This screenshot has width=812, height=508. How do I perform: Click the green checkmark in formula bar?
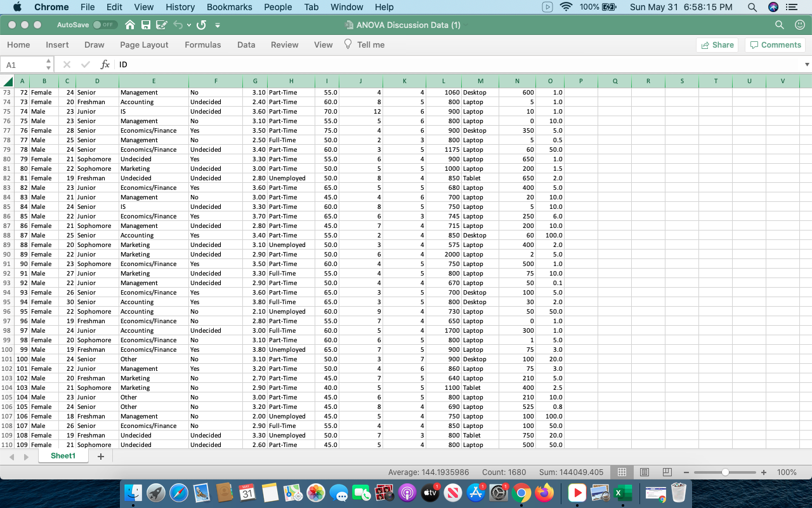pyautogui.click(x=85, y=64)
